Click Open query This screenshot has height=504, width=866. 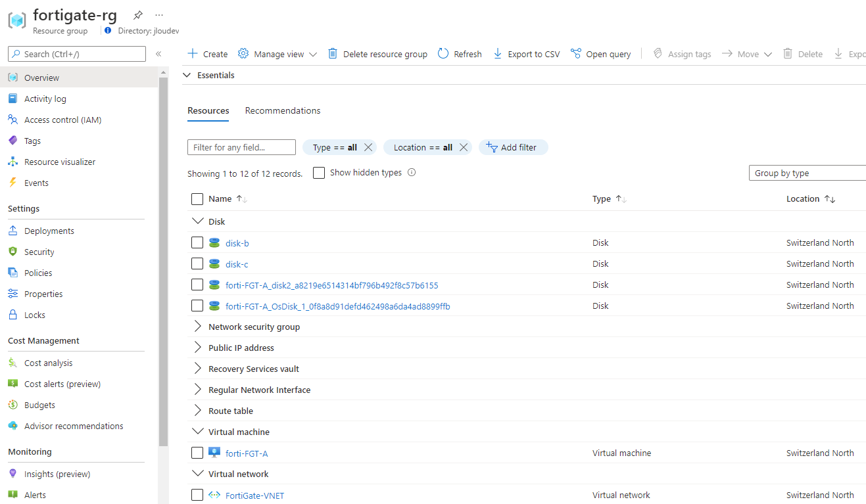[601, 54]
